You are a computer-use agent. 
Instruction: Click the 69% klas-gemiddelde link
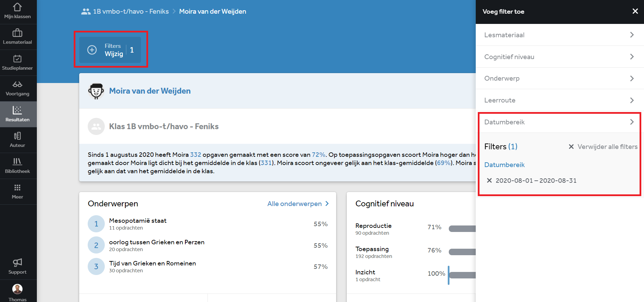(x=444, y=163)
